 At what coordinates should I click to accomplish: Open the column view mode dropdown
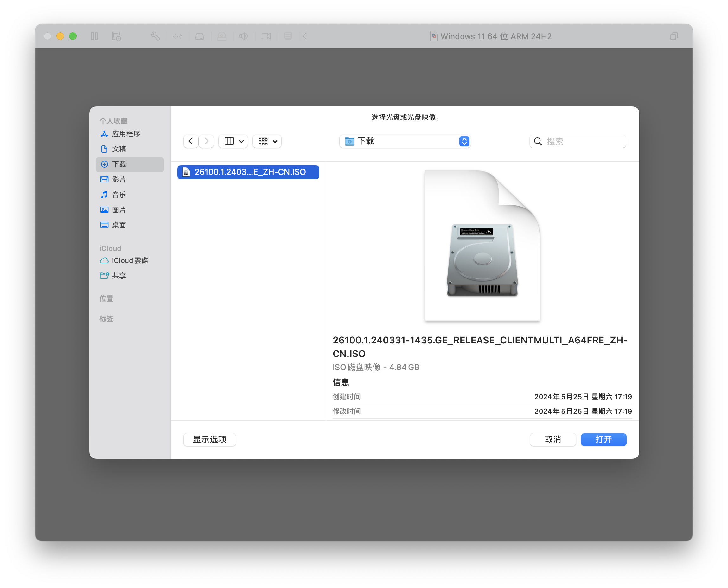233,141
